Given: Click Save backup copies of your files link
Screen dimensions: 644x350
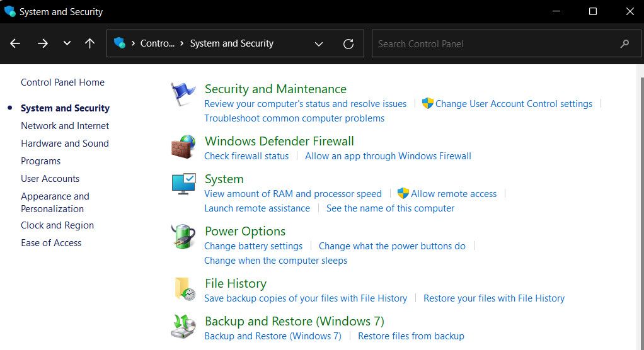Looking at the screenshot, I should tap(306, 298).
